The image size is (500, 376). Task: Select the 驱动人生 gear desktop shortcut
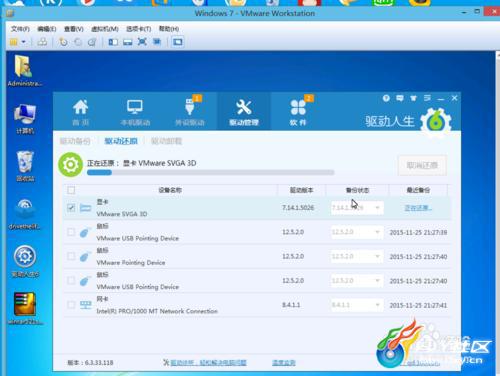click(25, 262)
